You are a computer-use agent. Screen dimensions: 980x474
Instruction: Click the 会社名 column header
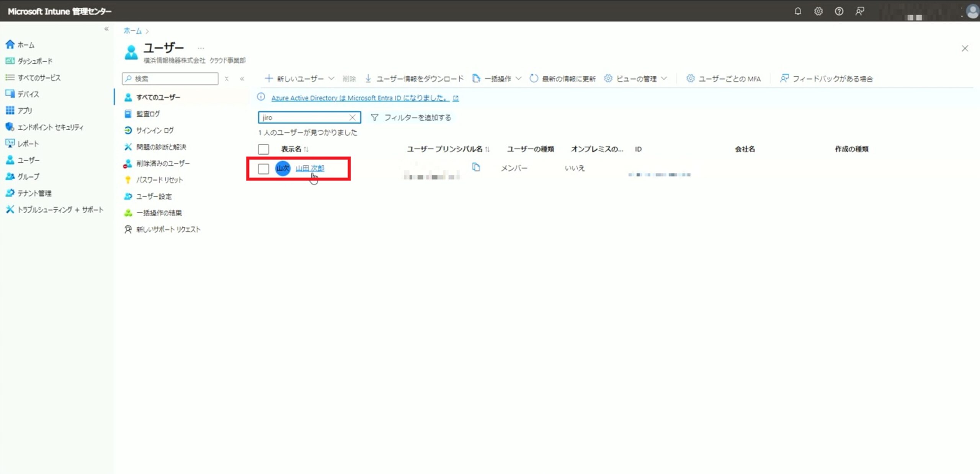point(745,149)
